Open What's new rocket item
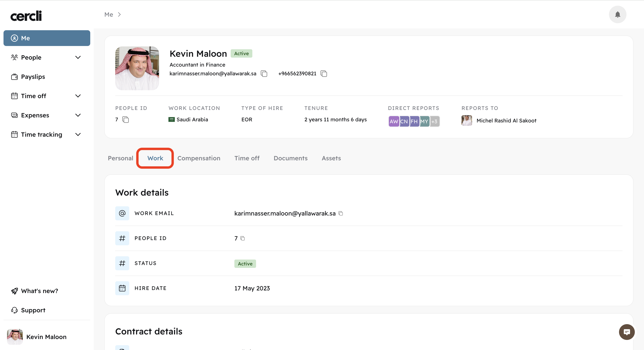 (x=39, y=291)
